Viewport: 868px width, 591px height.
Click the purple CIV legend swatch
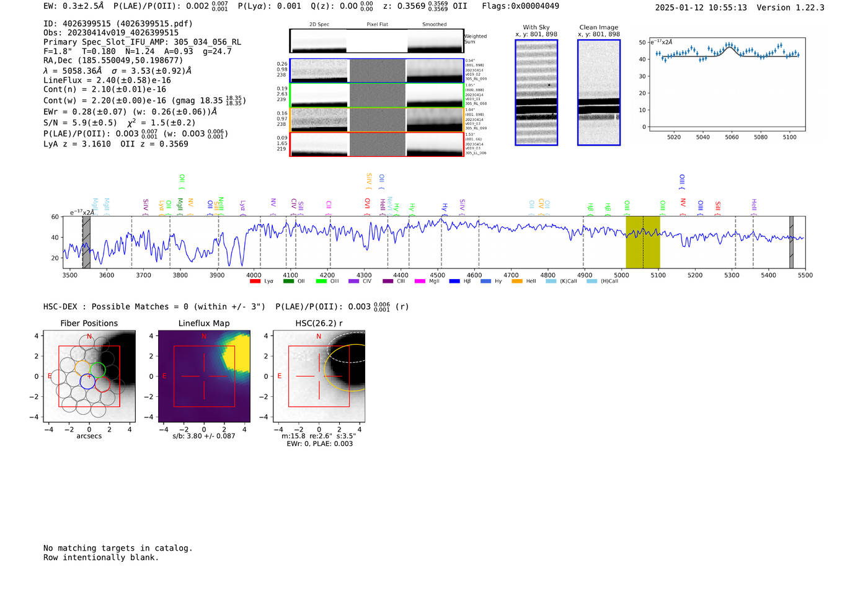point(353,282)
